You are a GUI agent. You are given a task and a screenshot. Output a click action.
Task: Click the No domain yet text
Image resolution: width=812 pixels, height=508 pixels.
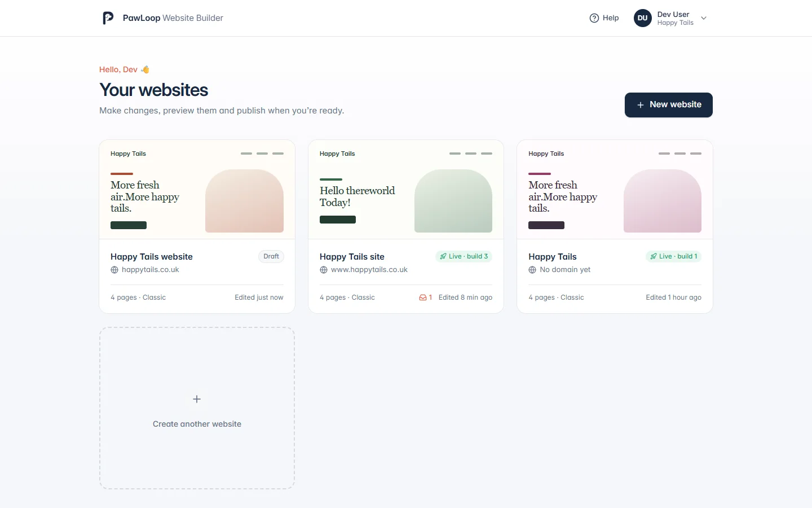(x=565, y=270)
